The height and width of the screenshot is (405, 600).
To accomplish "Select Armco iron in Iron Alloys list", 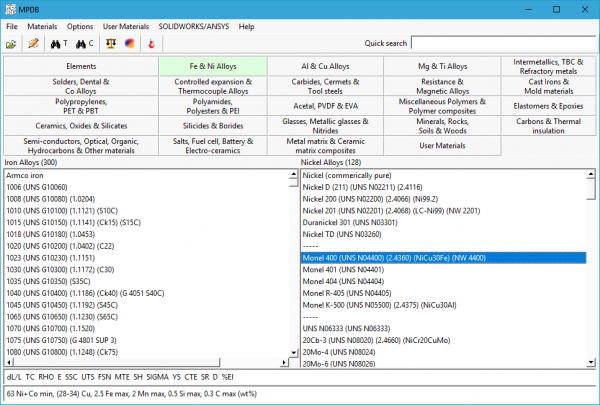I will [x=147, y=175].
